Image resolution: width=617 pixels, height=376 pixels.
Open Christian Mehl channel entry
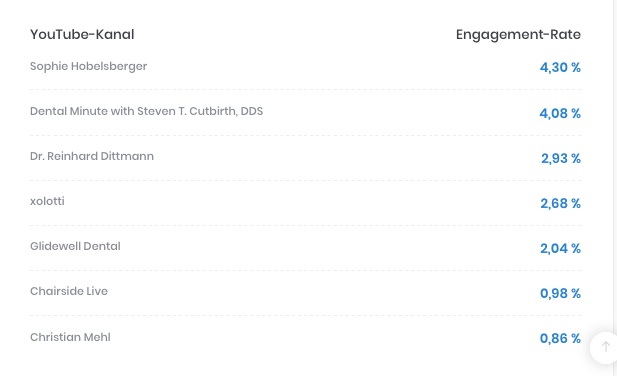(x=70, y=337)
